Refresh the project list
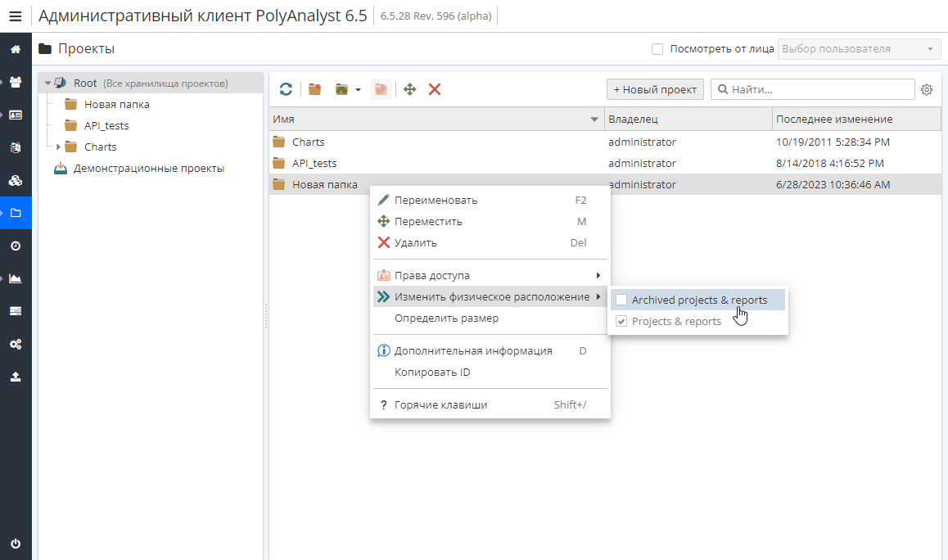This screenshot has width=948, height=560. click(286, 89)
